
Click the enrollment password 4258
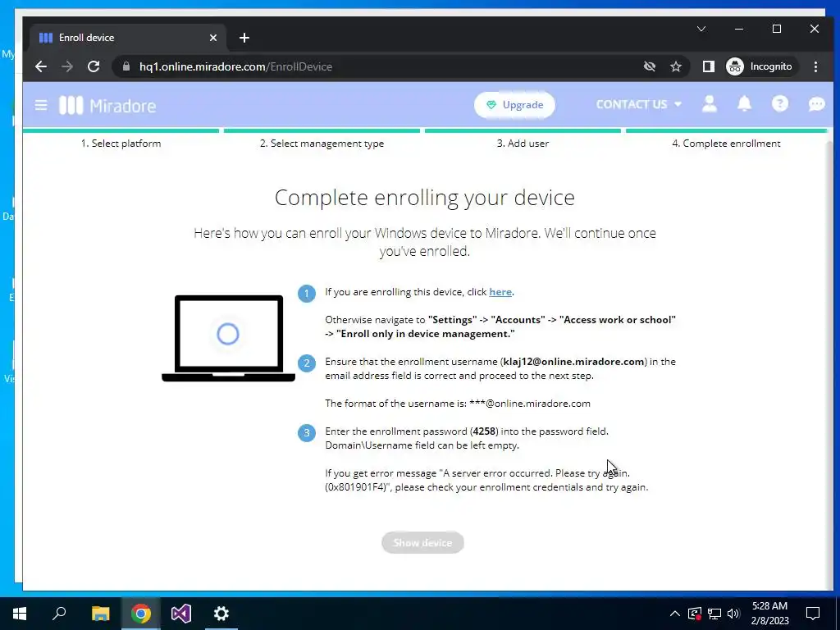[485, 431]
